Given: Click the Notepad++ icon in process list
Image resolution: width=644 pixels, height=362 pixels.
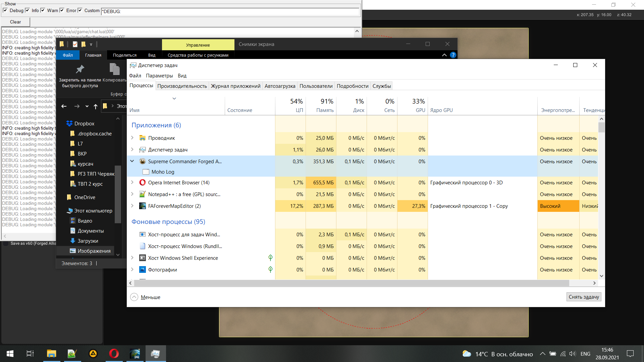Looking at the screenshot, I should point(143,194).
